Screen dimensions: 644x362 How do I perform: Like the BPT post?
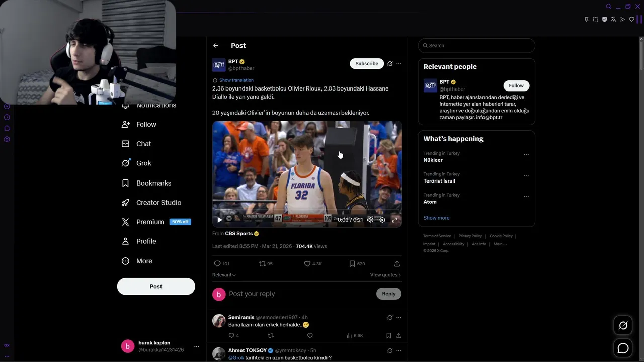(x=312, y=264)
